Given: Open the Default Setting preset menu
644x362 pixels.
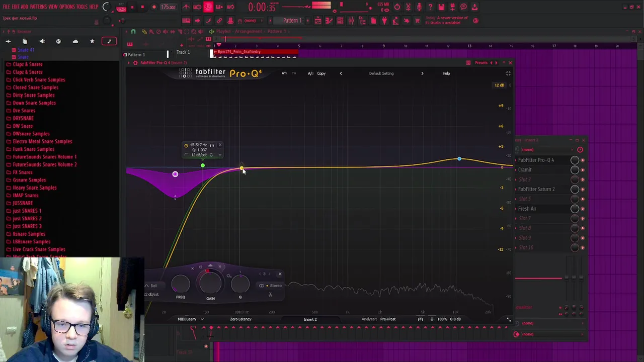Looking at the screenshot, I should (x=381, y=73).
